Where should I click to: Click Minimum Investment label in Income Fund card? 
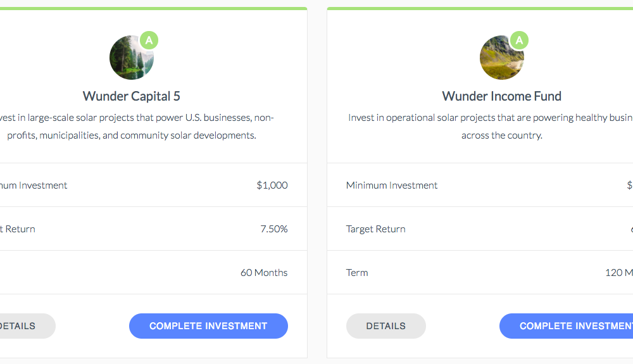(392, 185)
